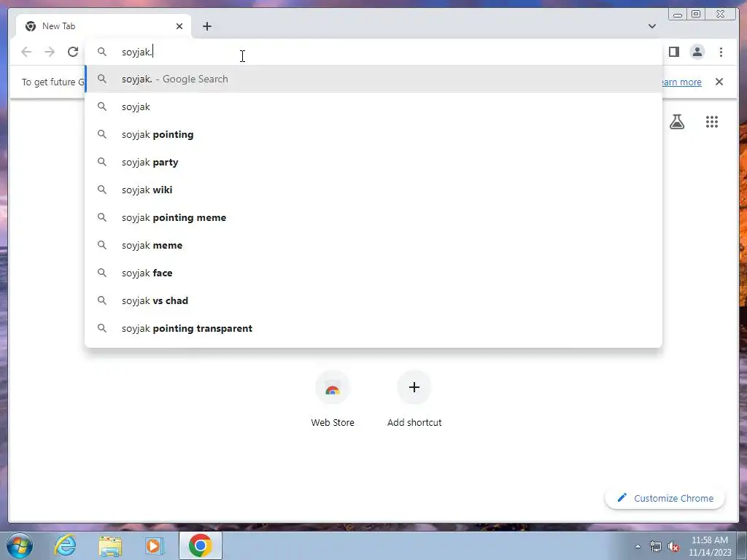Click the New Tab tab title
The height and width of the screenshot is (560, 747).
pos(58,26)
